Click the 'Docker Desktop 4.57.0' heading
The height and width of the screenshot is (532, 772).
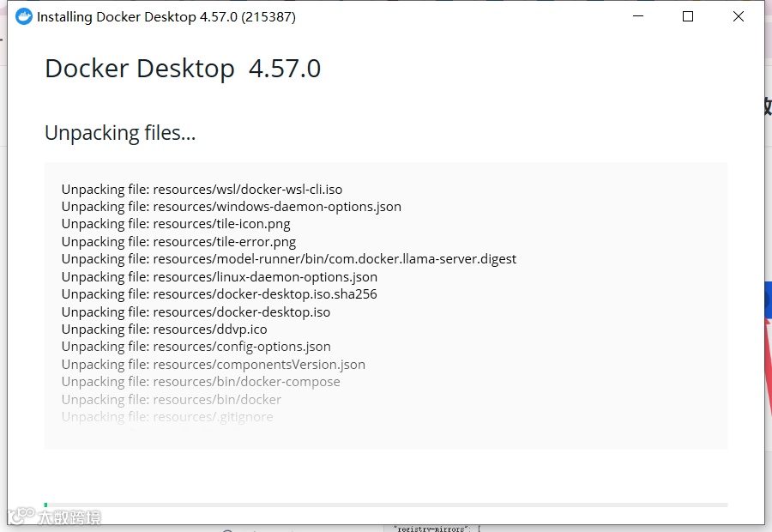click(183, 69)
